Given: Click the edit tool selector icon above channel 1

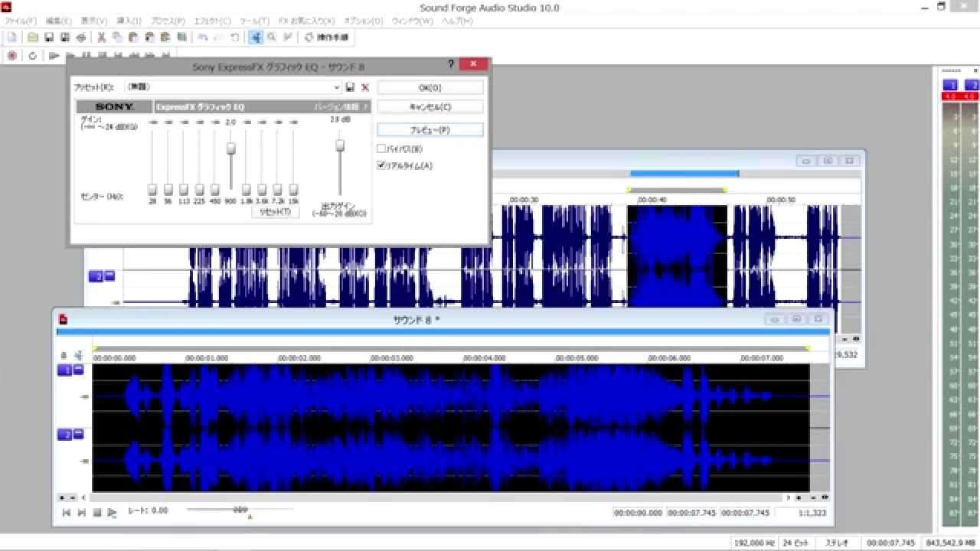Looking at the screenshot, I should point(78,355).
